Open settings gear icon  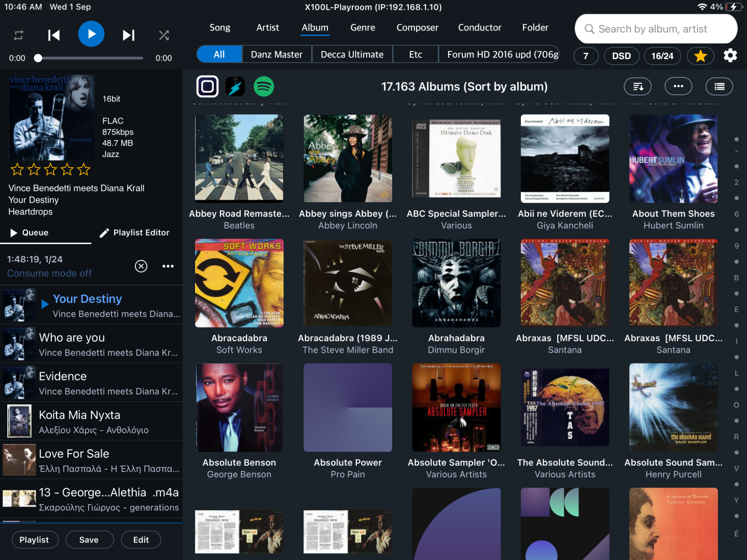pyautogui.click(x=730, y=55)
